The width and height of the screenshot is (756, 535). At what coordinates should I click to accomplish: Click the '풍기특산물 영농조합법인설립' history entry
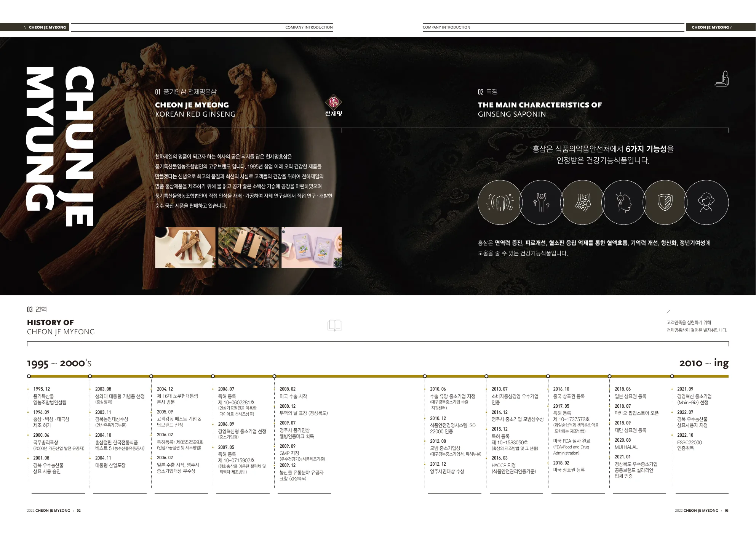pos(50,399)
